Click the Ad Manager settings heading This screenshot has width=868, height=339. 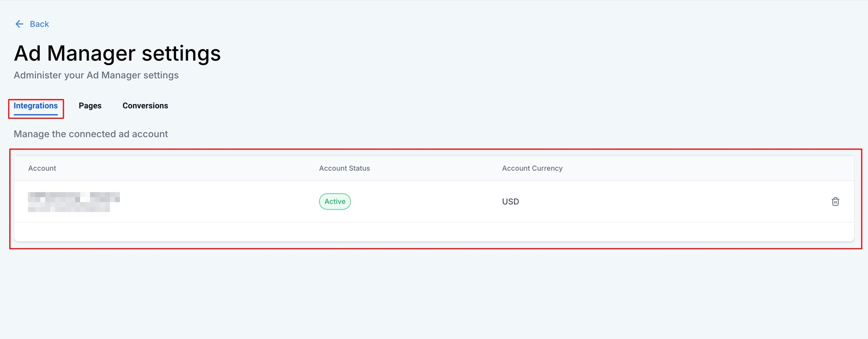point(117,53)
